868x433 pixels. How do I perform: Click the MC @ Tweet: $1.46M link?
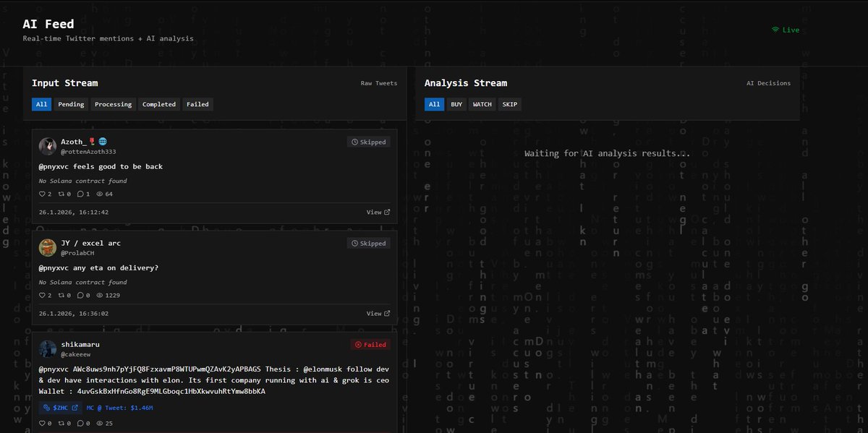coord(119,407)
